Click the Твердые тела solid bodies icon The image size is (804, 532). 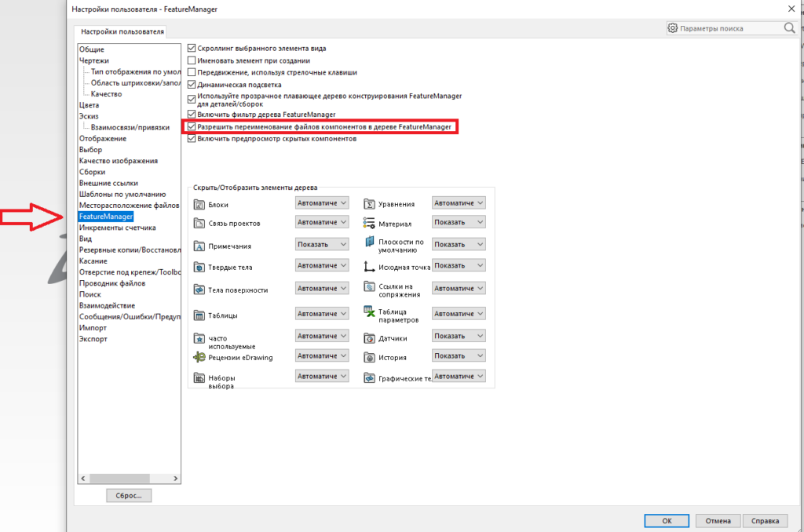tap(199, 265)
